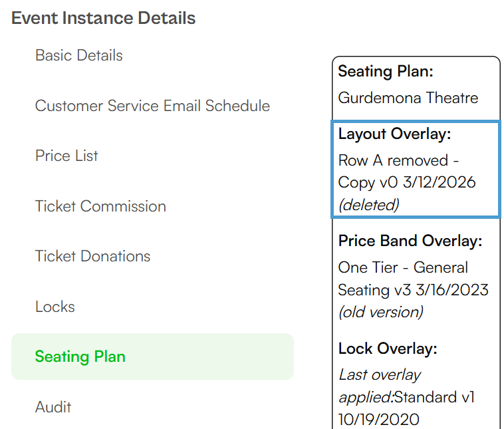504x429 pixels.
Task: Go to the Price List section
Action: tap(66, 156)
